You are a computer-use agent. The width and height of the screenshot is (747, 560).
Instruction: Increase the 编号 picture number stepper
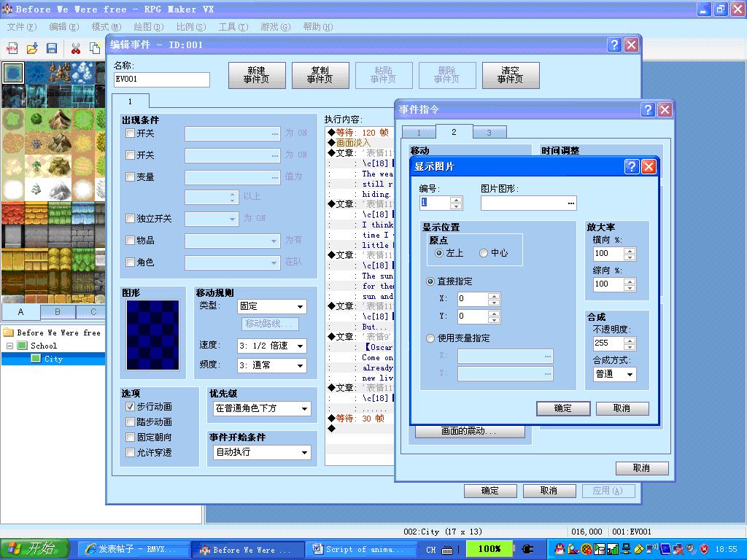coord(456,200)
